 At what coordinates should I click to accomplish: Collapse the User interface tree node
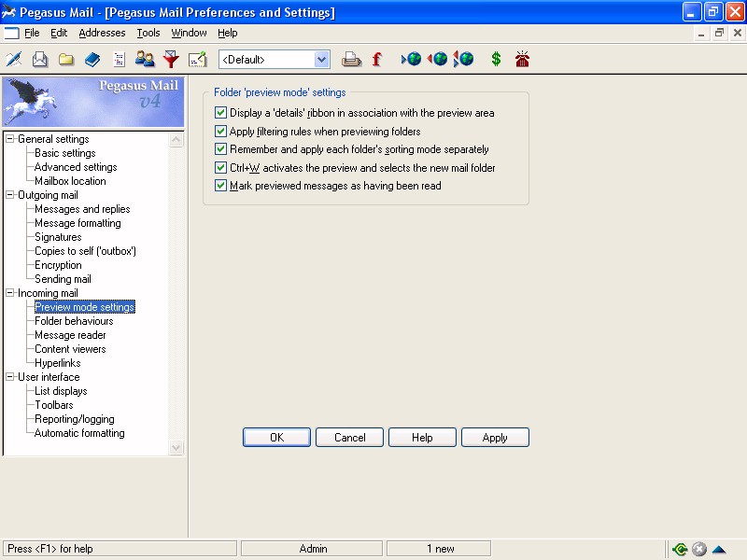10,377
